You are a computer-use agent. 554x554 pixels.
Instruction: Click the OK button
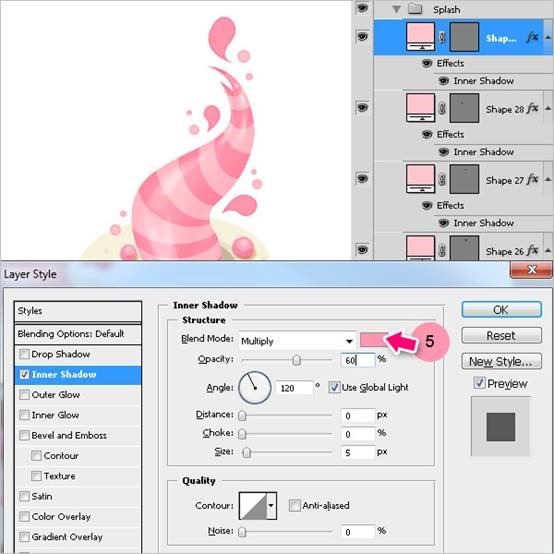click(x=501, y=310)
